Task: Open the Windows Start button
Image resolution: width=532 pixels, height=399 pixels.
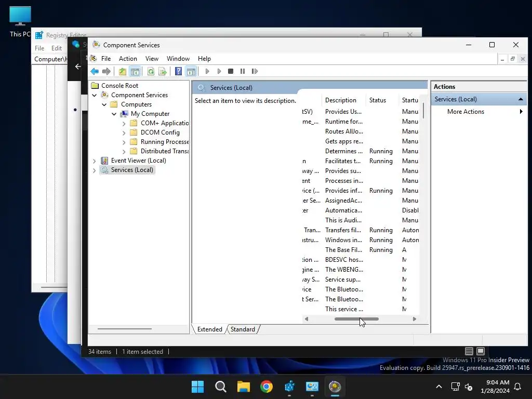Action: pyautogui.click(x=197, y=387)
